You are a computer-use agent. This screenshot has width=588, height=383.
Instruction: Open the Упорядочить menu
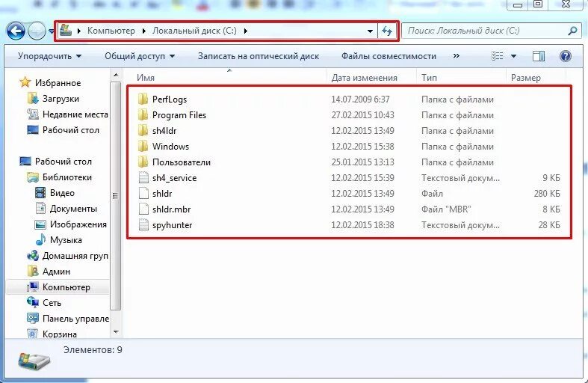pyautogui.click(x=49, y=56)
